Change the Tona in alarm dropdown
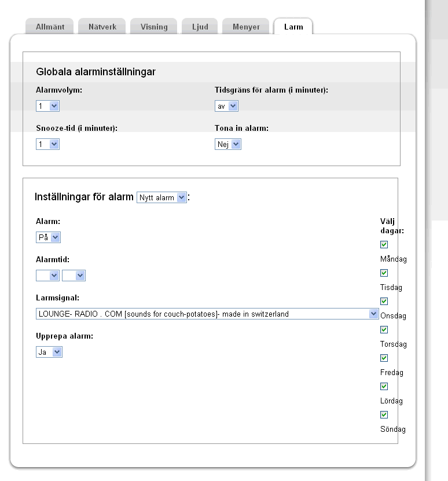Image resolution: width=448 pixels, height=481 pixels. (228, 144)
